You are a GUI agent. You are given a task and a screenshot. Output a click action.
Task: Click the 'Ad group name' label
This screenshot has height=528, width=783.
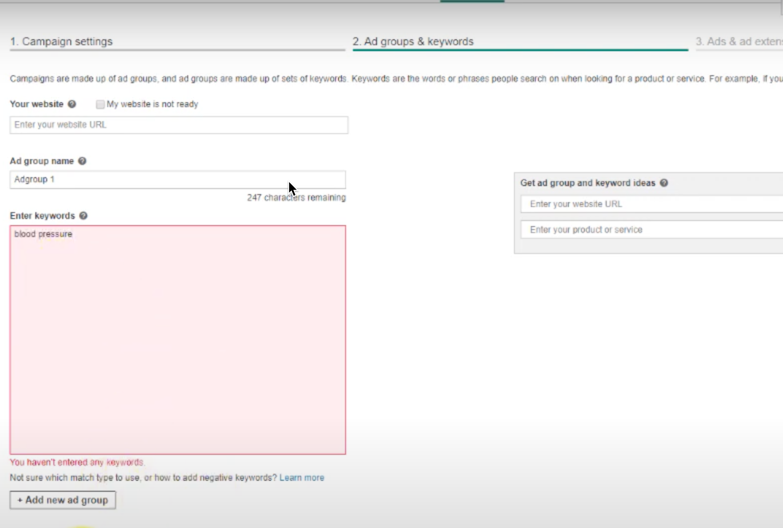coord(42,161)
